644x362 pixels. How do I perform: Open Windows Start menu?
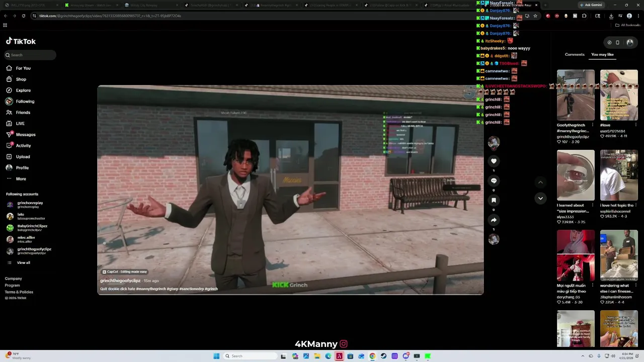(x=216, y=356)
